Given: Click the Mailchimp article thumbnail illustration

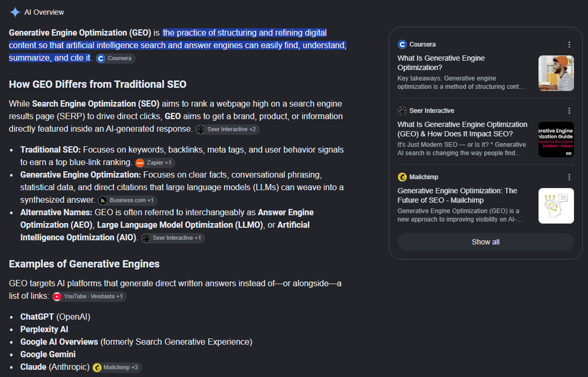Looking at the screenshot, I should click(x=556, y=206).
